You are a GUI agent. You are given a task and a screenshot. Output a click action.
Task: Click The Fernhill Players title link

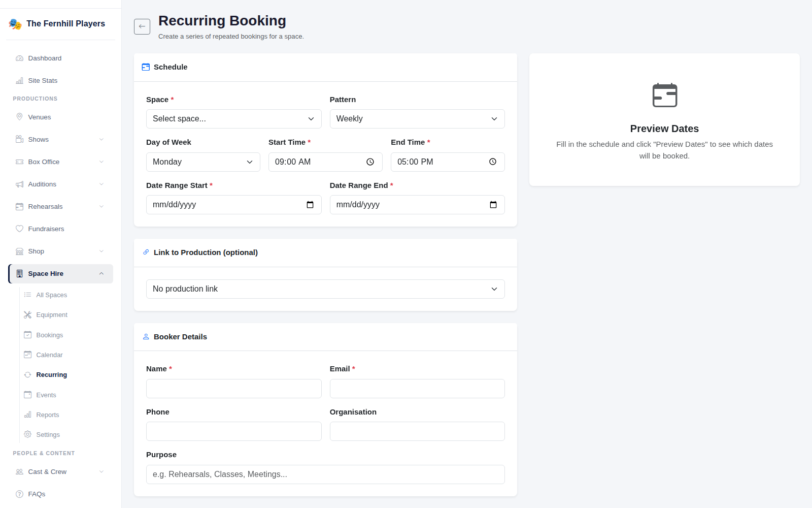66,24
